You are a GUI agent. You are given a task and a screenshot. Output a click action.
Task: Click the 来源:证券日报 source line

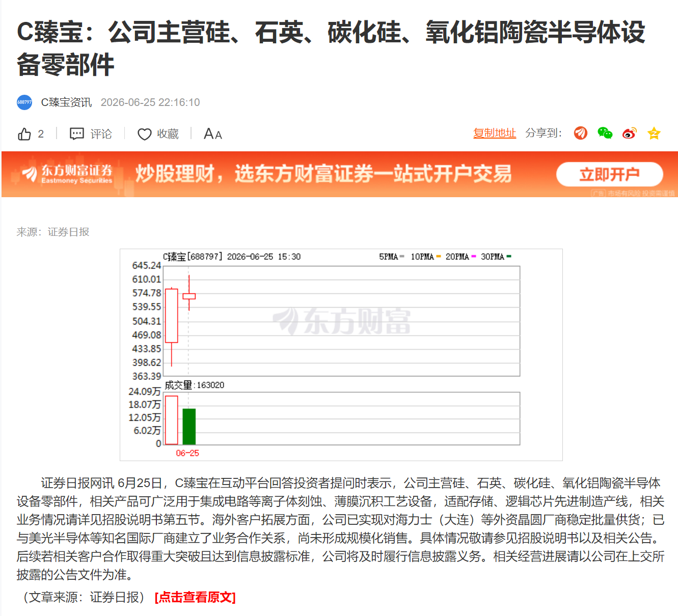(53, 232)
